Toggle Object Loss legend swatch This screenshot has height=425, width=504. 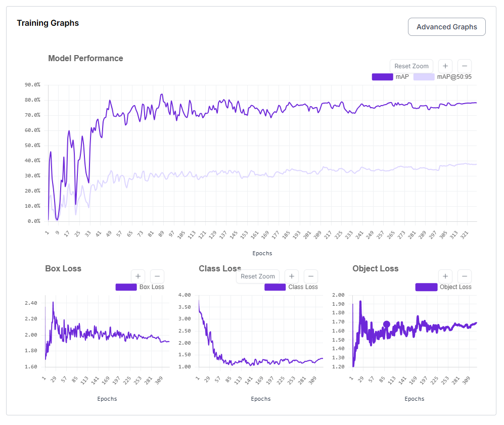426,287
